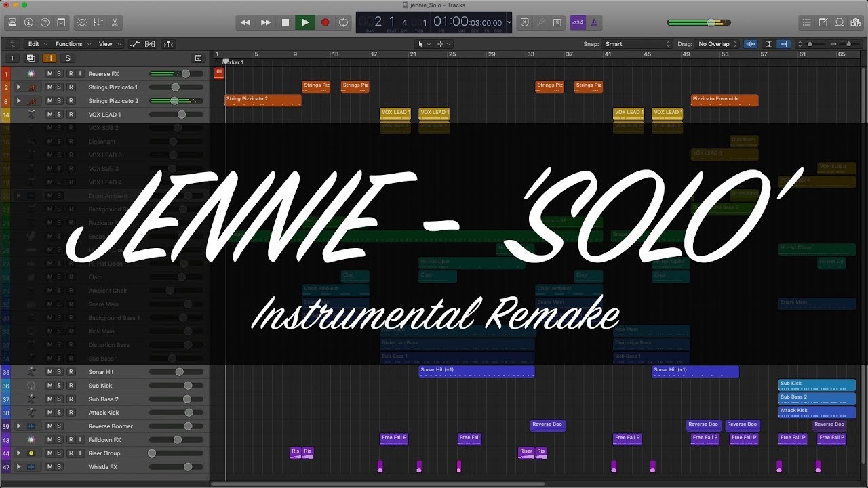This screenshot has width=868, height=488.
Task: Select the Pizzicato Ensemble region
Action: [724, 101]
